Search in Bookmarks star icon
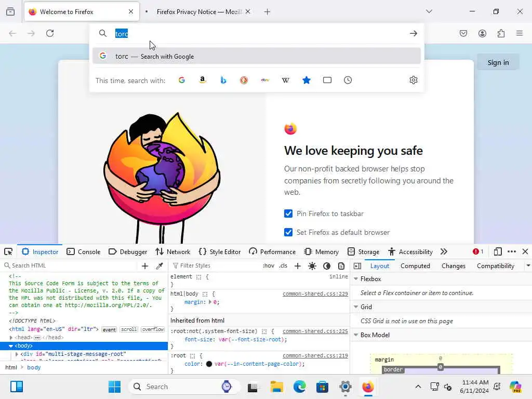Screen dimensions: 532x399 point(307,80)
